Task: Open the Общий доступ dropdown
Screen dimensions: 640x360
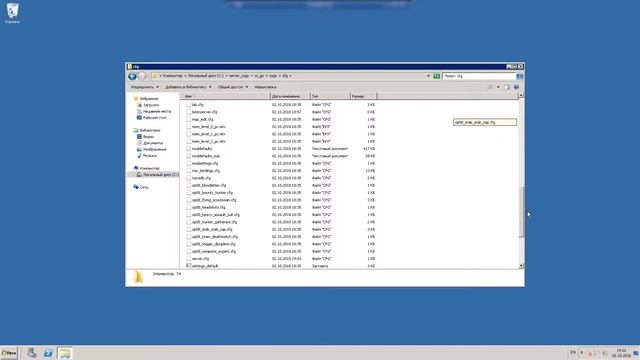Action: tap(233, 87)
